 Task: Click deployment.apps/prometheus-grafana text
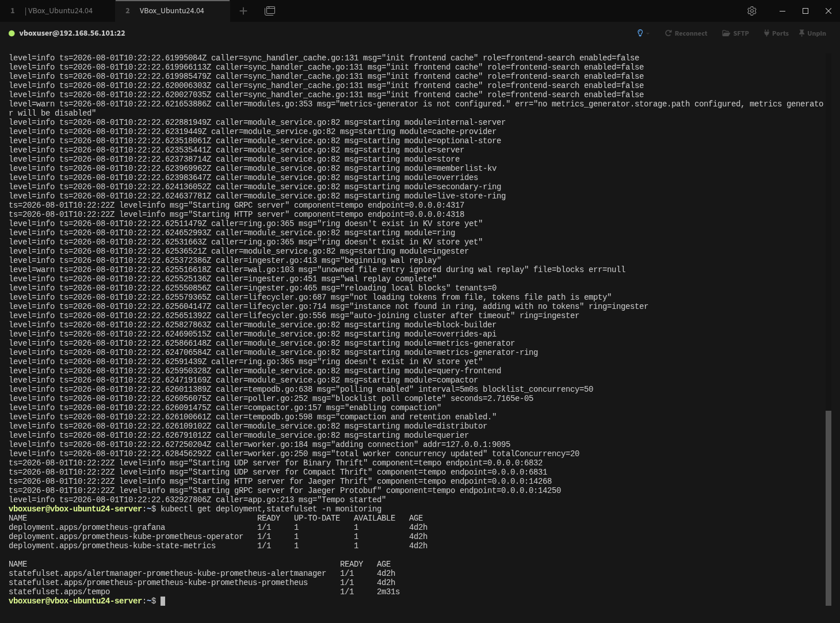[x=87, y=528]
